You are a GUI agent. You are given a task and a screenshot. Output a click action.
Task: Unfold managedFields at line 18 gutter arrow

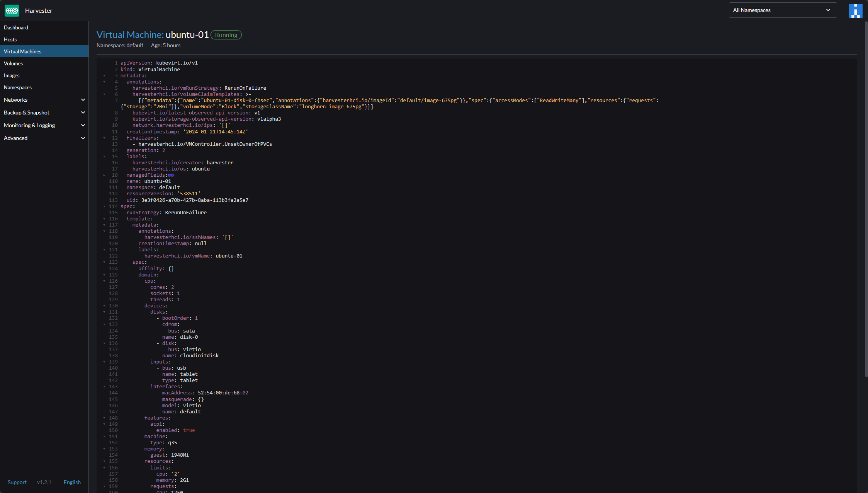(104, 175)
